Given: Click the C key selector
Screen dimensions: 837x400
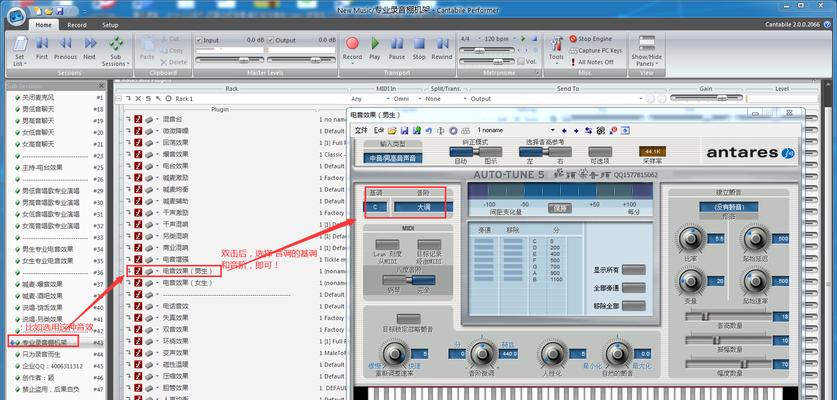Looking at the screenshot, I should coord(376,207).
